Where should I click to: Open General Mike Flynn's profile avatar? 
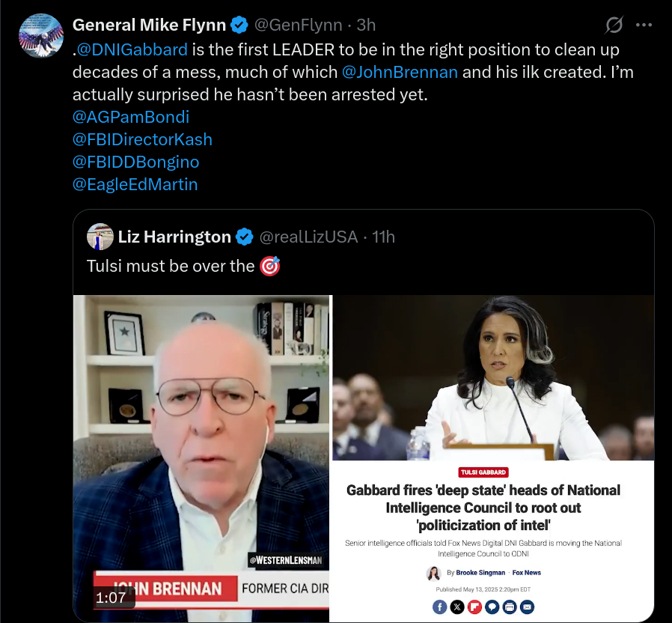point(41,36)
